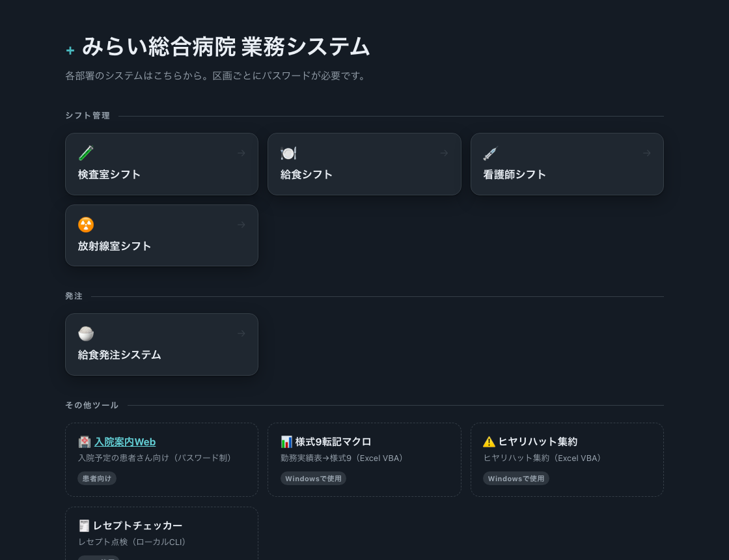
Task: Open the 検査室シフト card
Action: tap(162, 164)
